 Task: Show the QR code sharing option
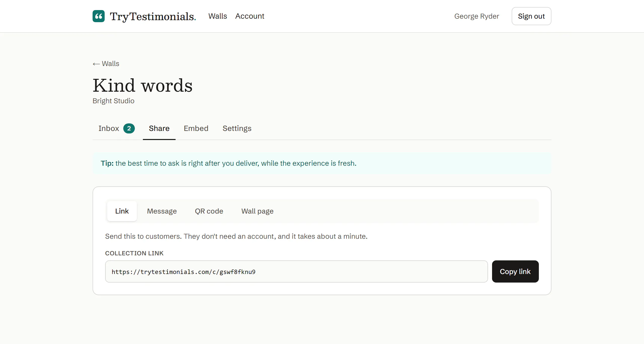(209, 211)
